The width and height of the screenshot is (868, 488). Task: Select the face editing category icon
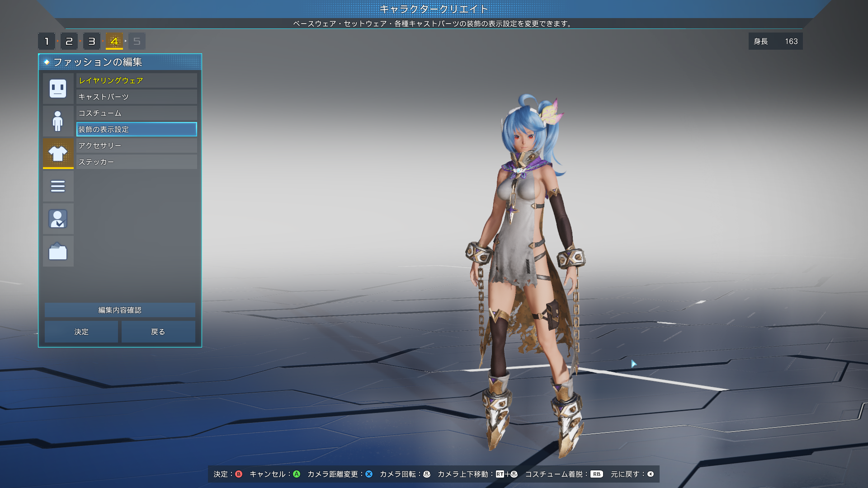point(58,89)
